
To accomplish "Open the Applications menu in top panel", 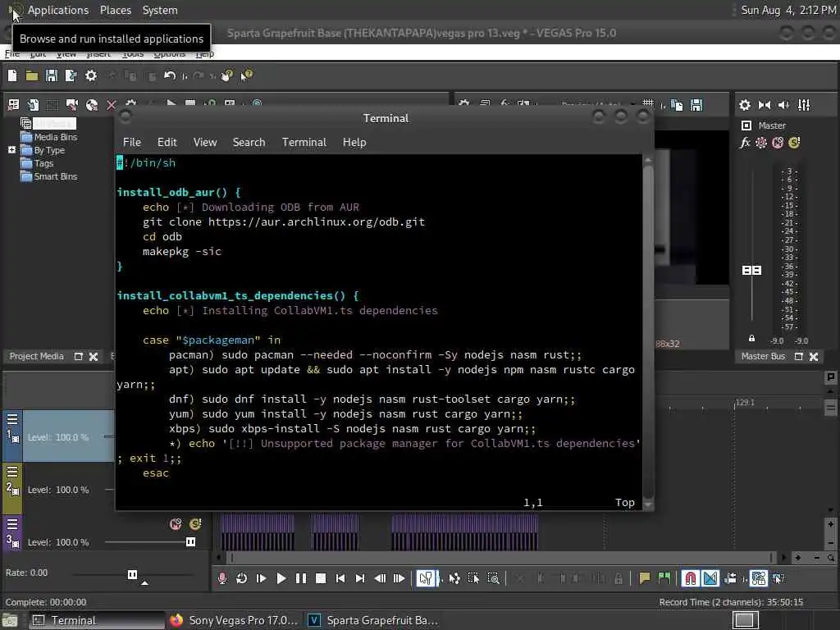I will click(58, 10).
